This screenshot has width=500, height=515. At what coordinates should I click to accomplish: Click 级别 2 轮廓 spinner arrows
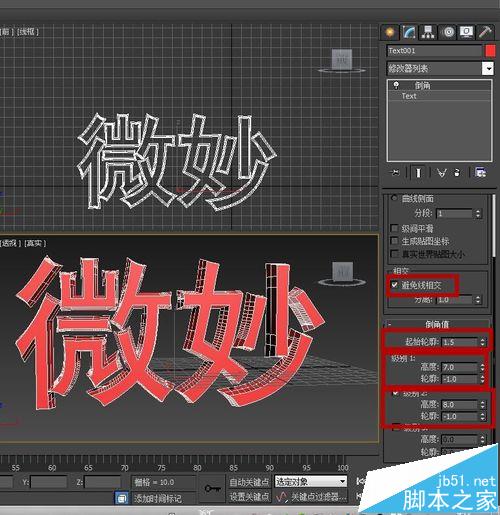pyautogui.click(x=483, y=416)
